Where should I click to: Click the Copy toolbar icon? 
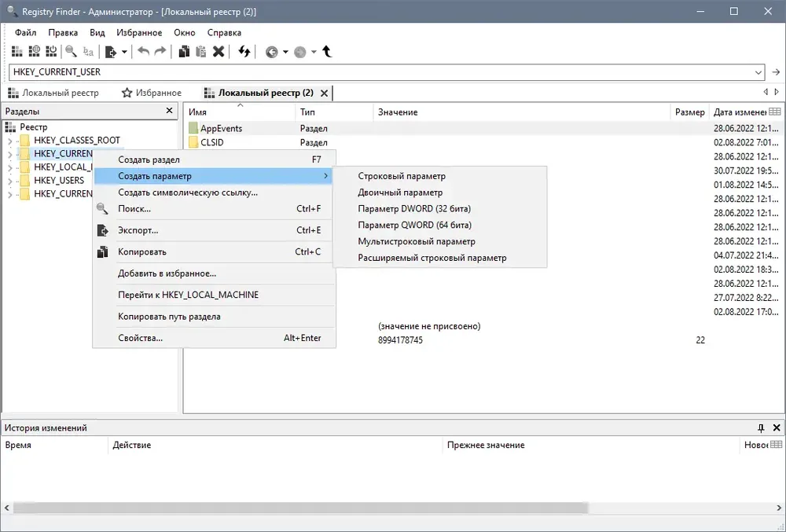(184, 52)
